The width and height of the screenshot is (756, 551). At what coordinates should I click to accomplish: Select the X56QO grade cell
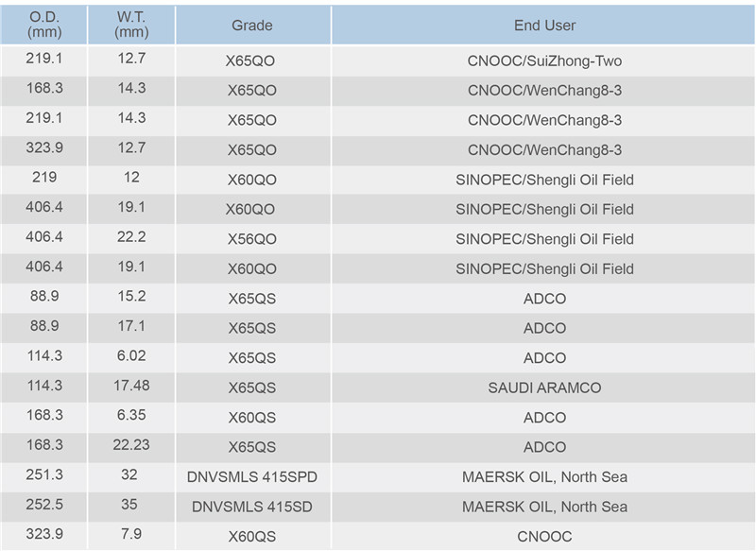click(253, 239)
